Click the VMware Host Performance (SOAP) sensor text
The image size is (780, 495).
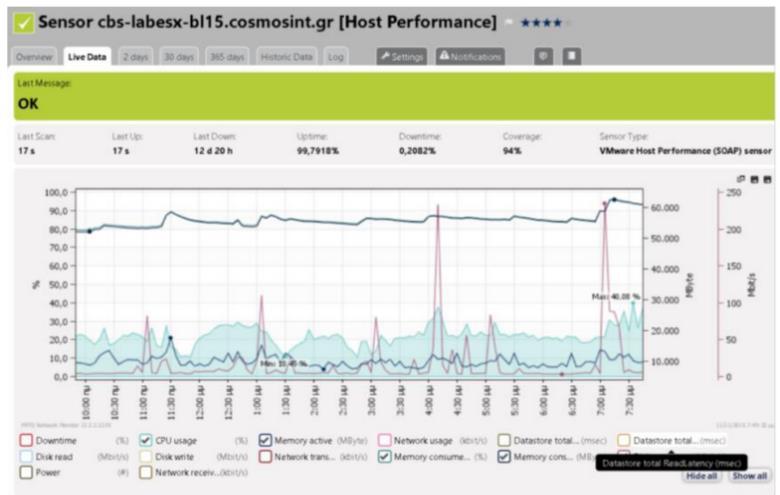point(685,151)
